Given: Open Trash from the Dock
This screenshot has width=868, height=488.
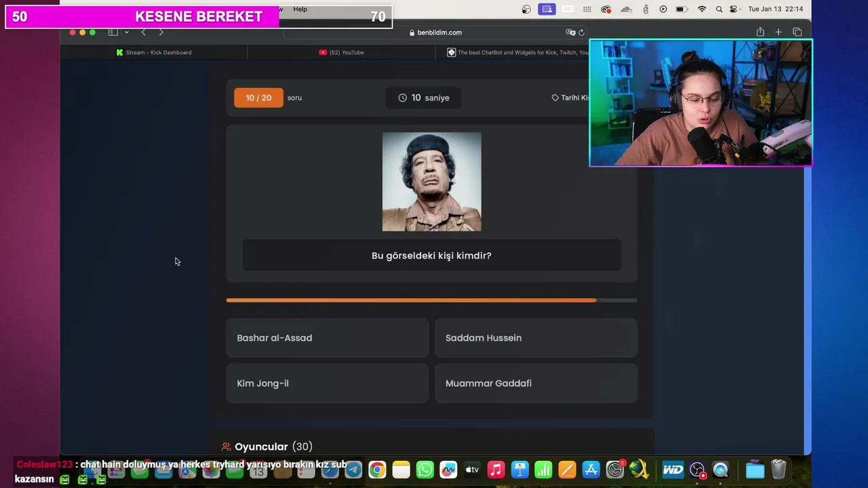Looking at the screenshot, I should [778, 470].
